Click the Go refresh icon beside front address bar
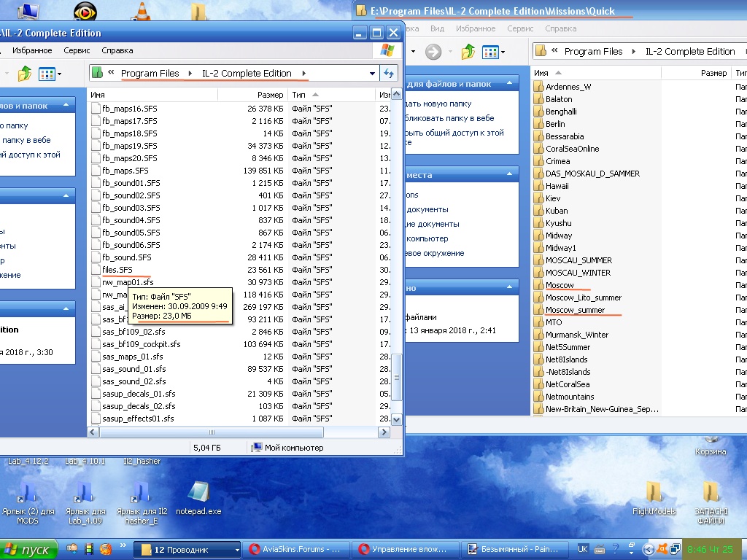Image resolution: width=747 pixels, height=560 pixels. click(x=389, y=73)
